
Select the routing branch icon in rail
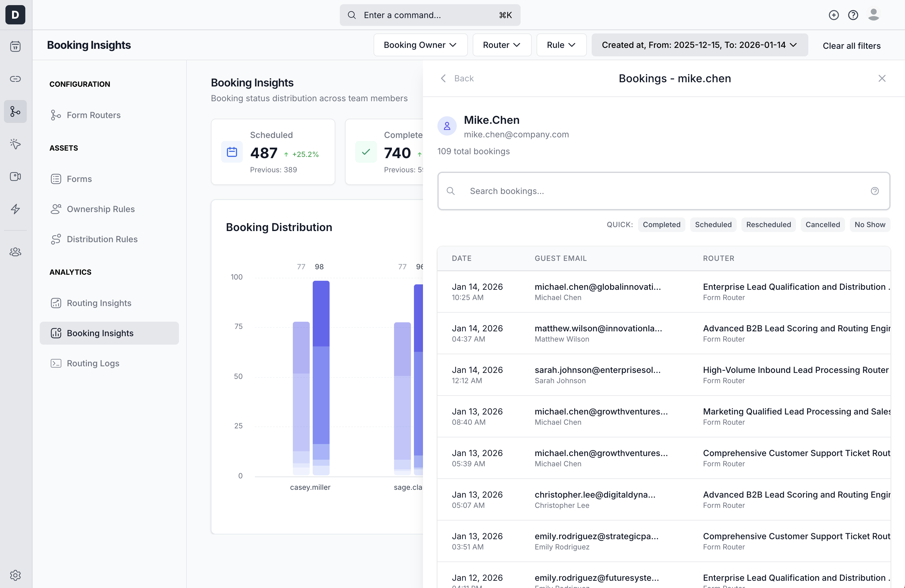coord(15,111)
